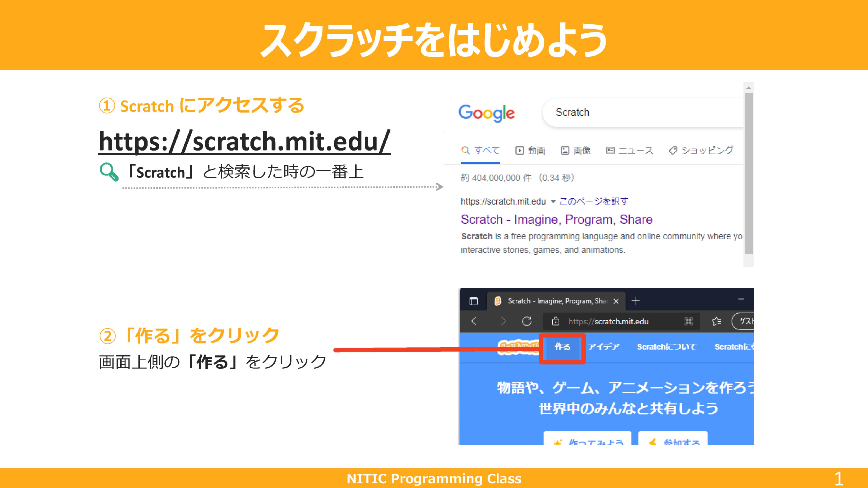Click the このページを訳す link
Screen dimensions: 868x488
click(x=594, y=201)
